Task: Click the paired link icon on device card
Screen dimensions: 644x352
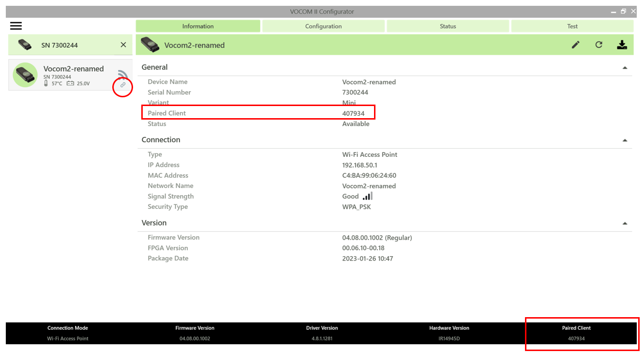Action: (x=123, y=85)
